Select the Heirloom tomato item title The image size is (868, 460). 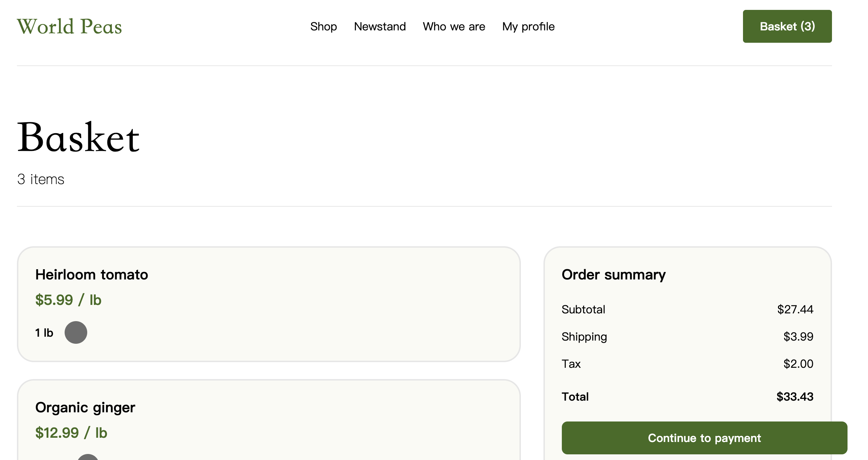(92, 275)
